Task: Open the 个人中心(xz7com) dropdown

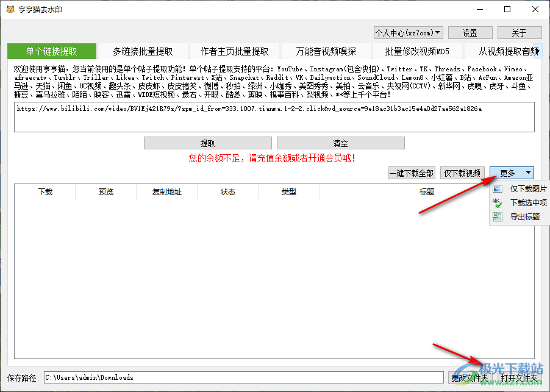Action: (x=408, y=32)
